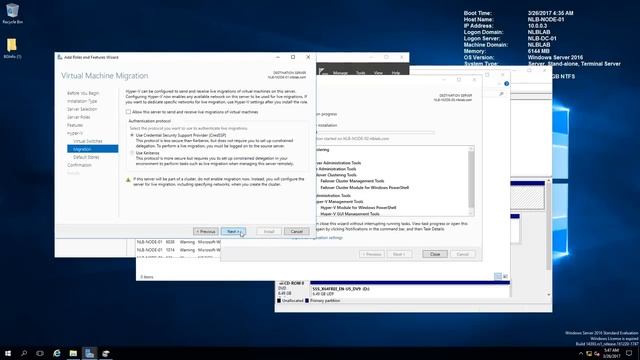Go to the Virtual Switches step

coord(88,141)
